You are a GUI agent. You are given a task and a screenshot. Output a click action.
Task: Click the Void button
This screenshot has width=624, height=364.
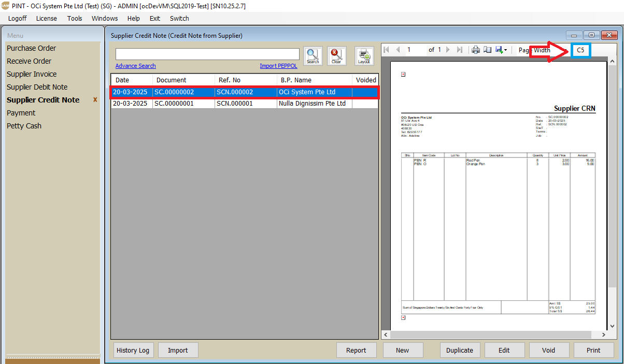pos(548,350)
